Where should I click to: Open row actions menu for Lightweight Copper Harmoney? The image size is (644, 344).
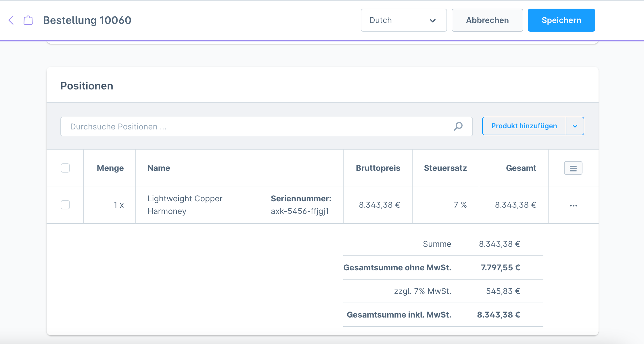tap(574, 205)
